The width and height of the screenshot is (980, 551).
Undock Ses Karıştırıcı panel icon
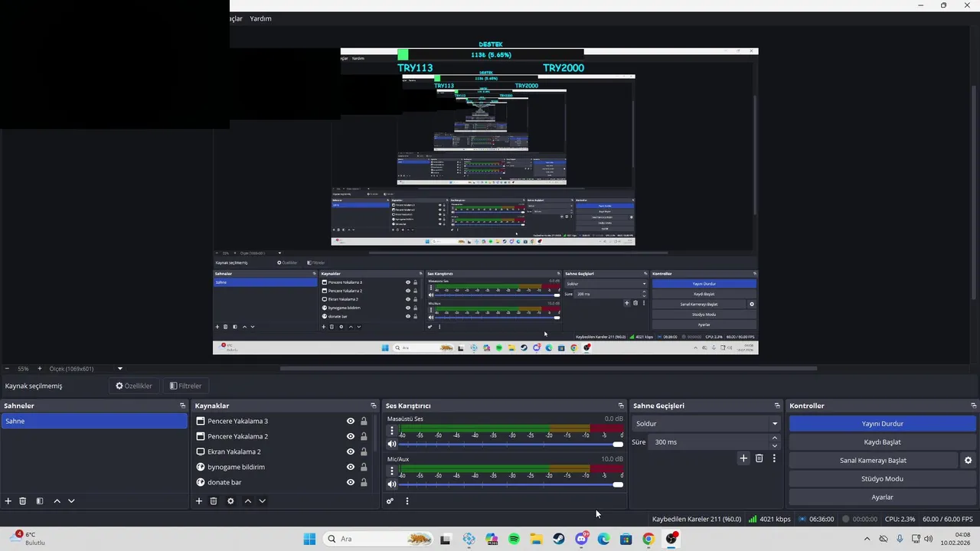point(621,406)
